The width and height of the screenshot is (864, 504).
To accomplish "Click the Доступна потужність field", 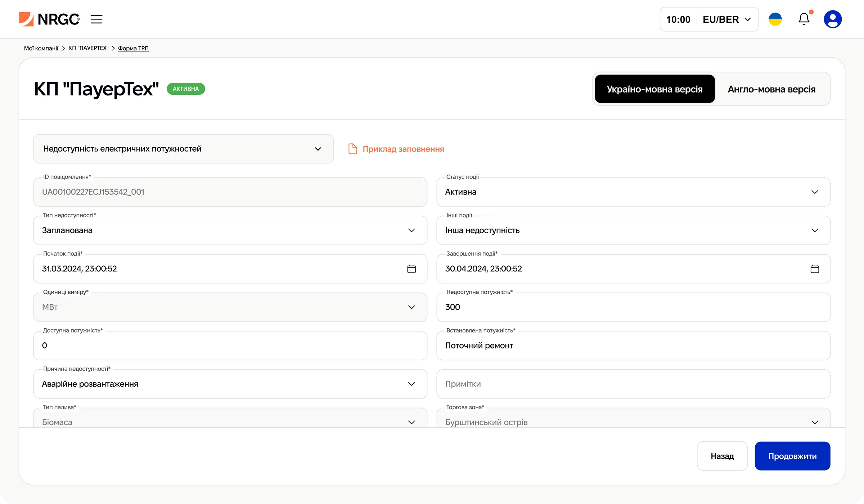I will click(x=230, y=346).
